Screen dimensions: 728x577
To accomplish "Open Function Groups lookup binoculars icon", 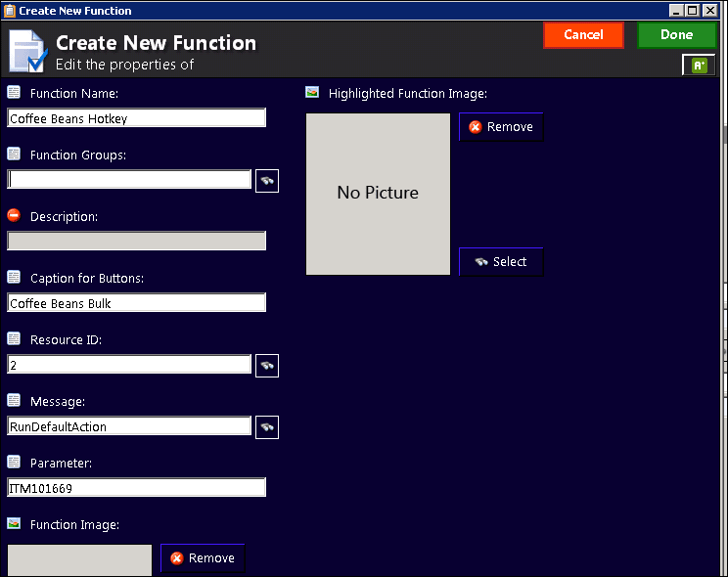I will [x=267, y=181].
